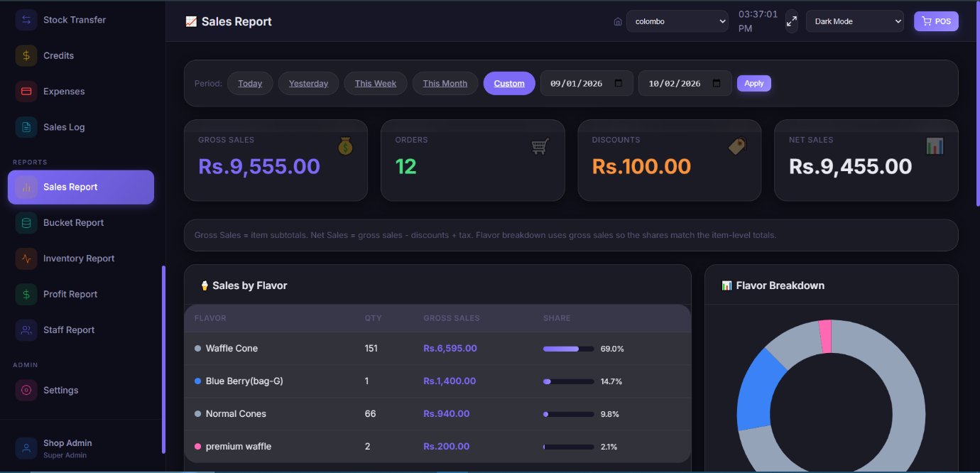Click the Staff Report people icon
980x473 pixels.
tap(26, 330)
